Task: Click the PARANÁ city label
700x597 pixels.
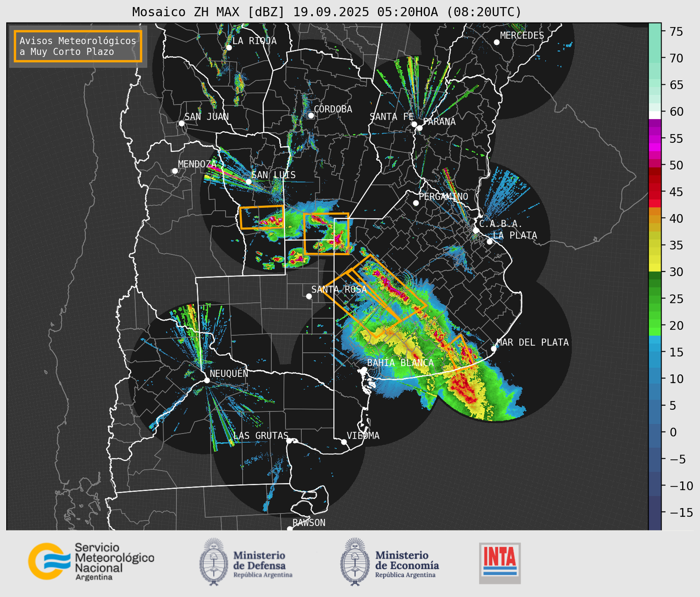Action: click(x=439, y=122)
